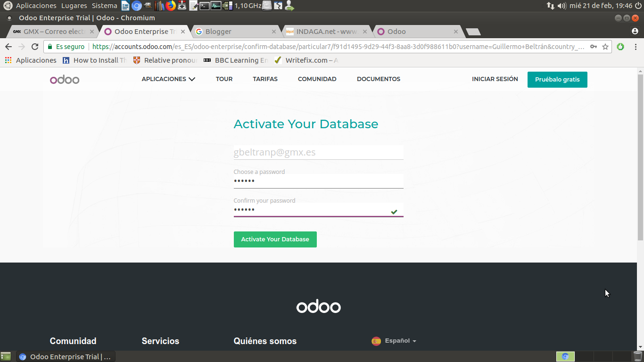This screenshot has width=644, height=362.
Task: Click the Confirm your password field
Action: pos(319,210)
